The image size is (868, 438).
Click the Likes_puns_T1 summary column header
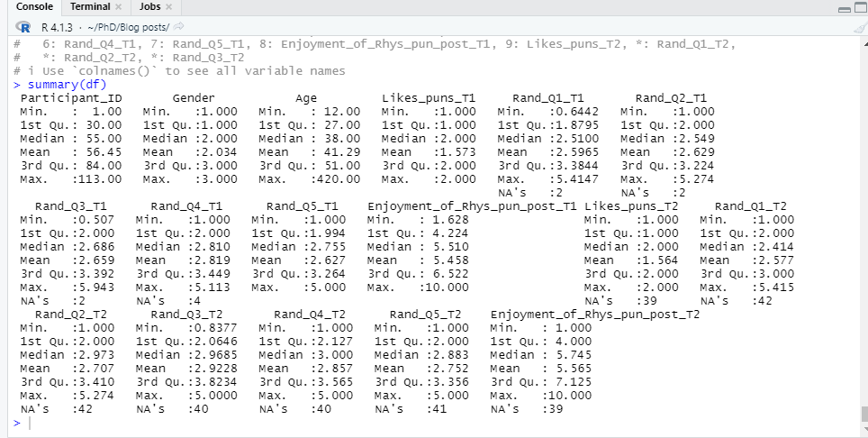[x=429, y=98]
